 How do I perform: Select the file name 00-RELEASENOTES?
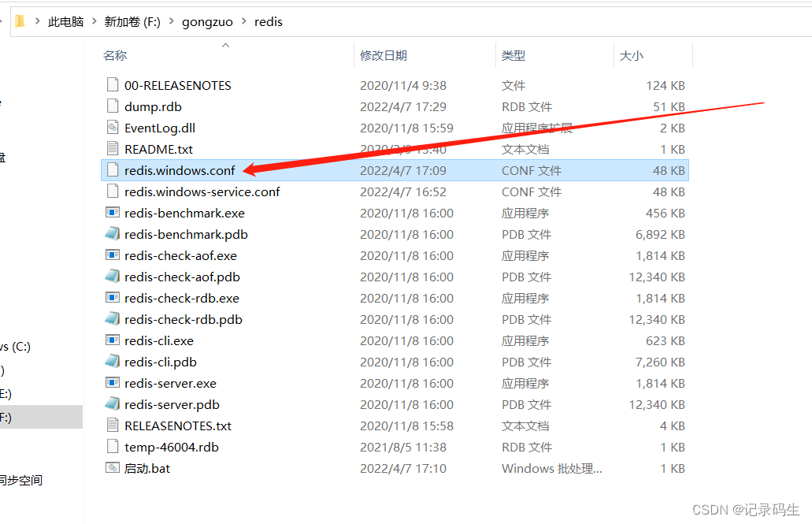178,86
